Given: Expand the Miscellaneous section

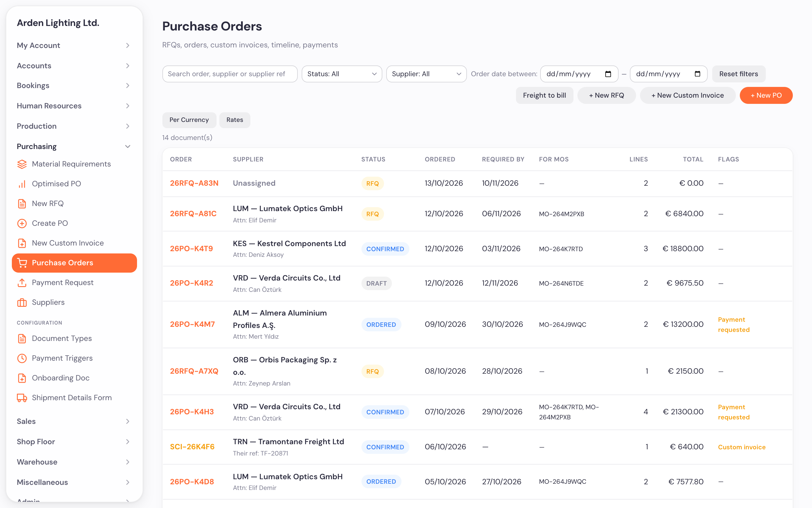Looking at the screenshot, I should 74,482.
